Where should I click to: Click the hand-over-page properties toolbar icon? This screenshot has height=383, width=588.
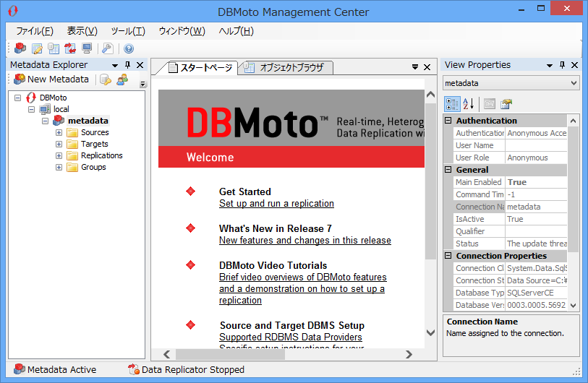[506, 104]
